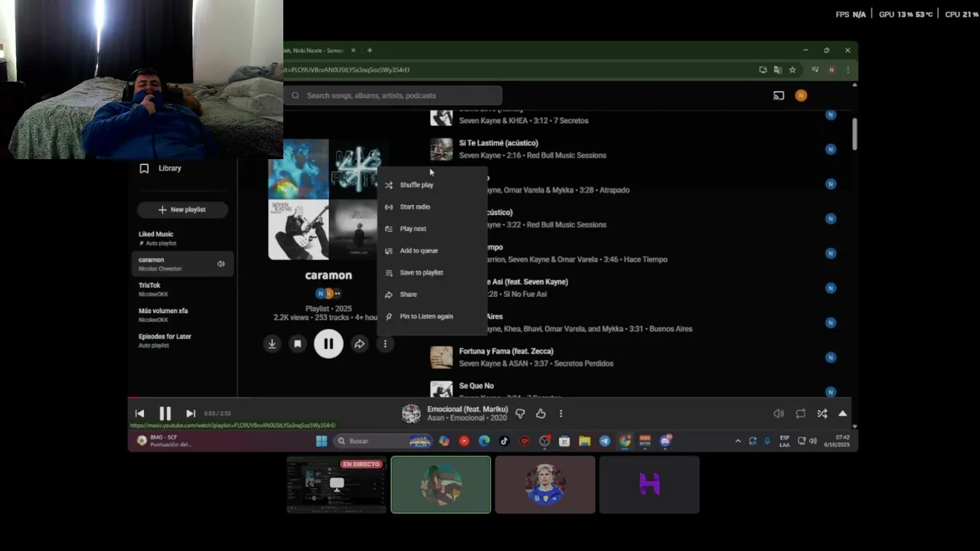
Task: Close the Nicki Nicole browser tab
Action: [353, 51]
